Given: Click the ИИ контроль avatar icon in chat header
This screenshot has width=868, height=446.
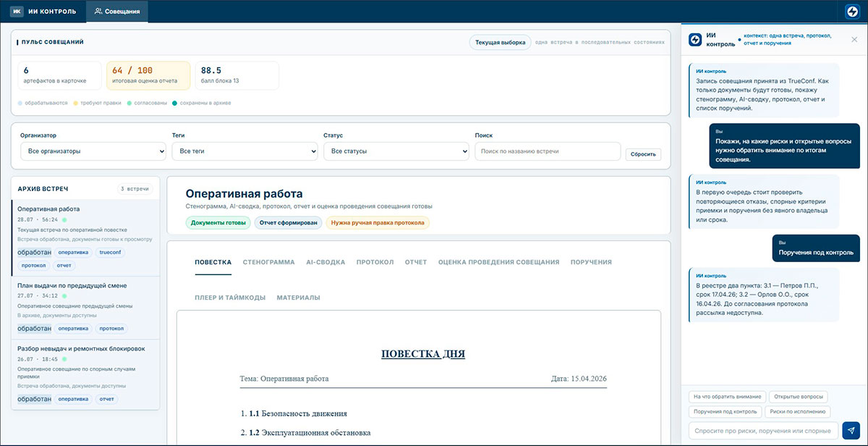Looking at the screenshot, I should click(694, 39).
